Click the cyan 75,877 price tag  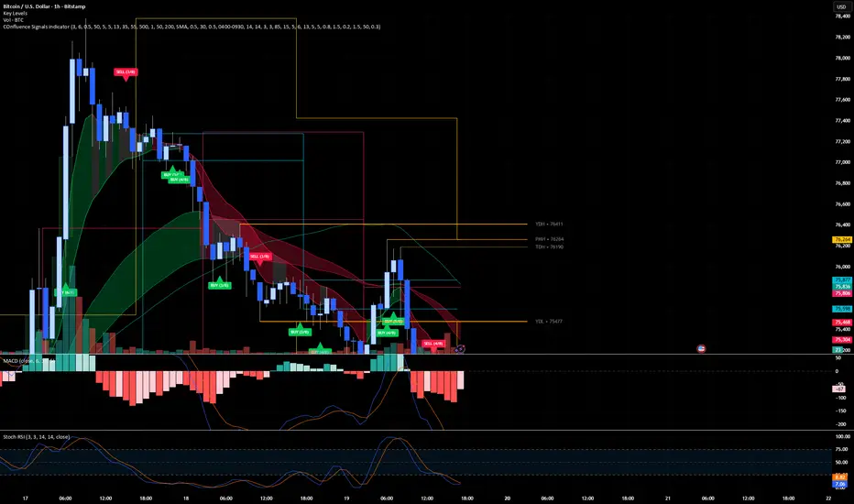(842, 280)
